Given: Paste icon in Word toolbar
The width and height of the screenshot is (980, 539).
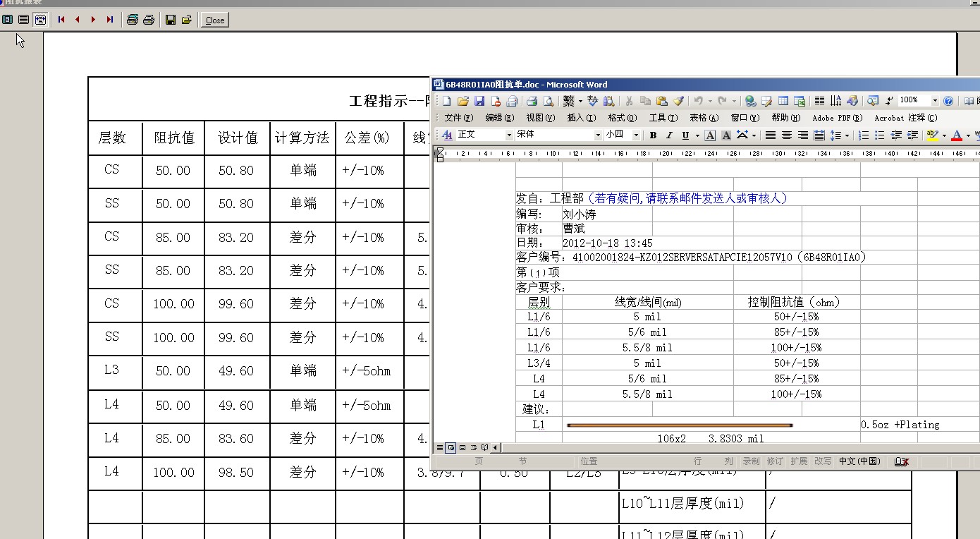Looking at the screenshot, I should coord(661,101).
